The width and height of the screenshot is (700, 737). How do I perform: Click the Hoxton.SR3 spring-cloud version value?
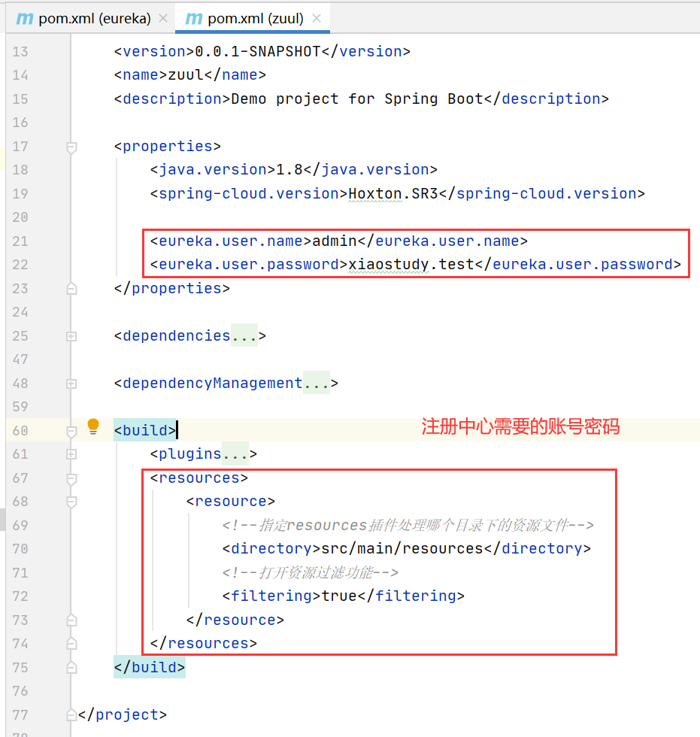[x=393, y=193]
